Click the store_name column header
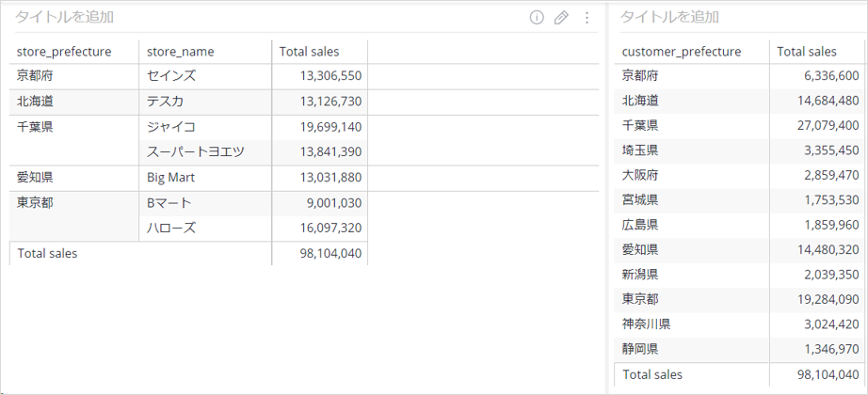This screenshot has width=868, height=395. (x=181, y=52)
